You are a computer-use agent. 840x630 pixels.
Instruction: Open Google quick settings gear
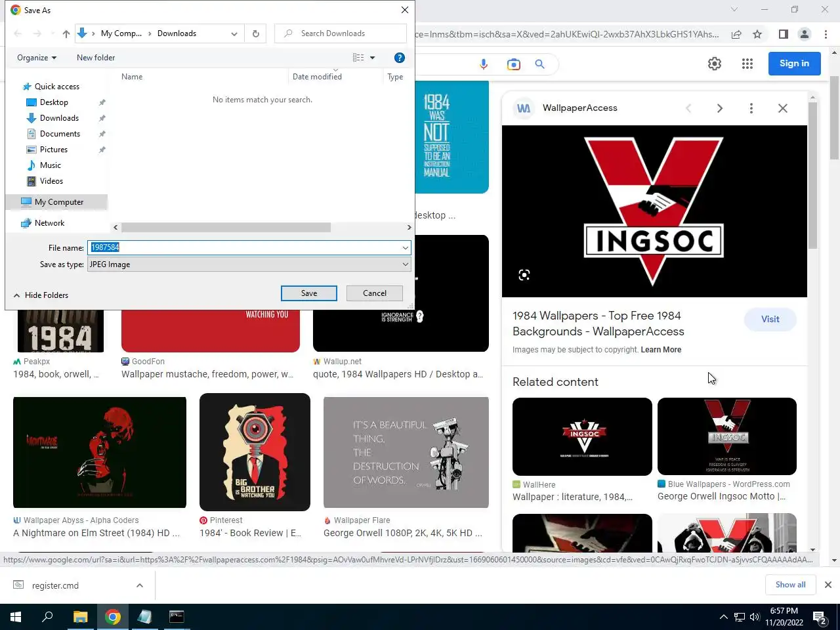[715, 64]
